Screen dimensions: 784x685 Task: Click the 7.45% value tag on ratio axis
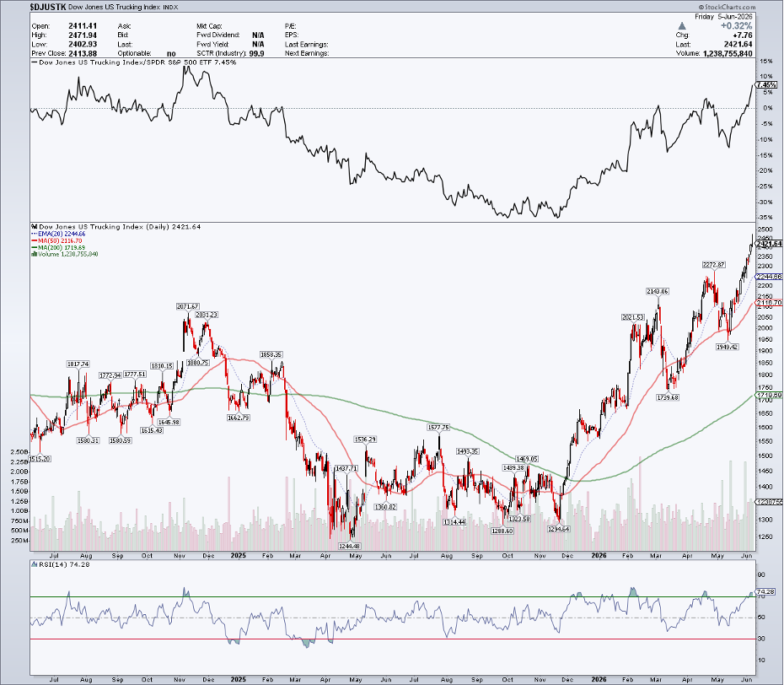[x=767, y=85]
